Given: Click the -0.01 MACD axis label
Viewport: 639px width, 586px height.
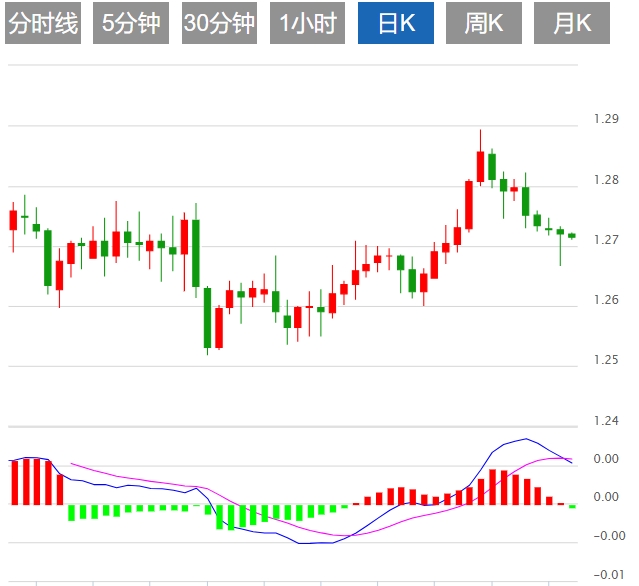Looking at the screenshot, I should click(606, 574).
